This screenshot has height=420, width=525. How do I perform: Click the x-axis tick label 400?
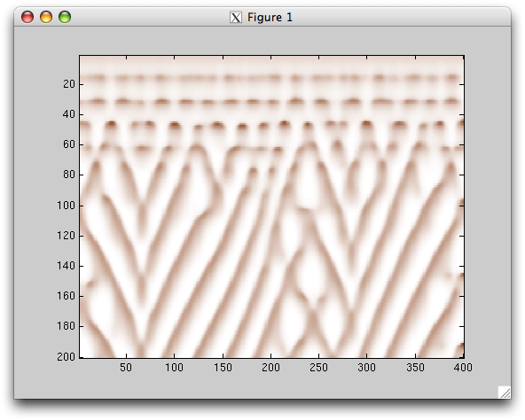point(463,368)
